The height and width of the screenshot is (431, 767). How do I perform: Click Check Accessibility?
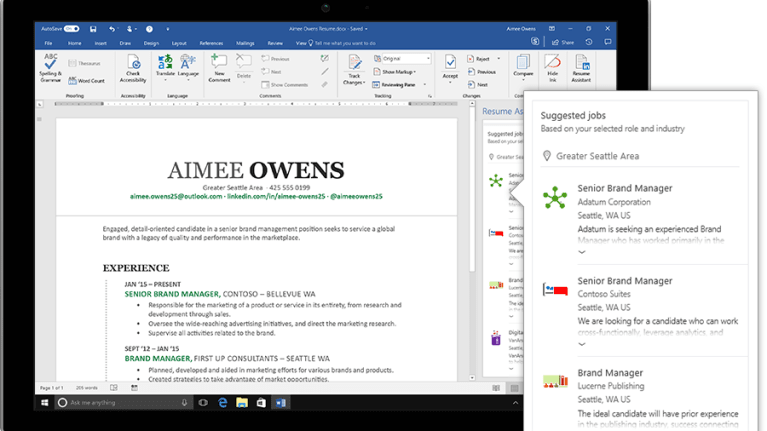[x=133, y=68]
